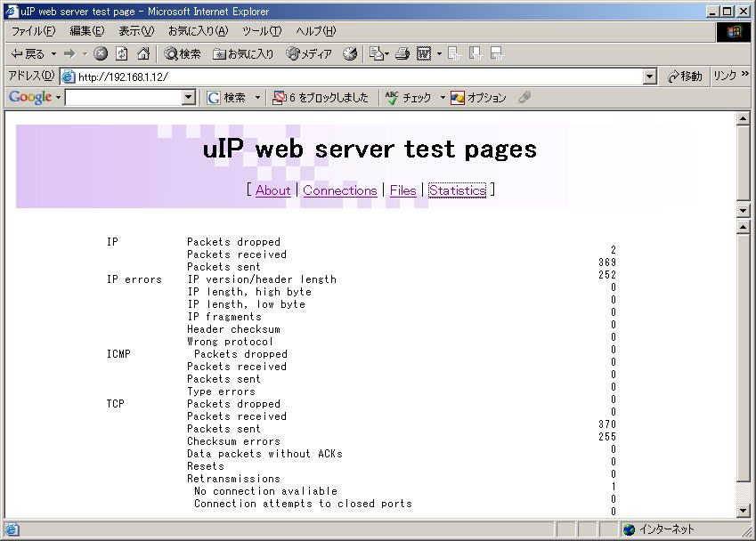Go to the Home page icon
756x541 pixels.
point(142,54)
